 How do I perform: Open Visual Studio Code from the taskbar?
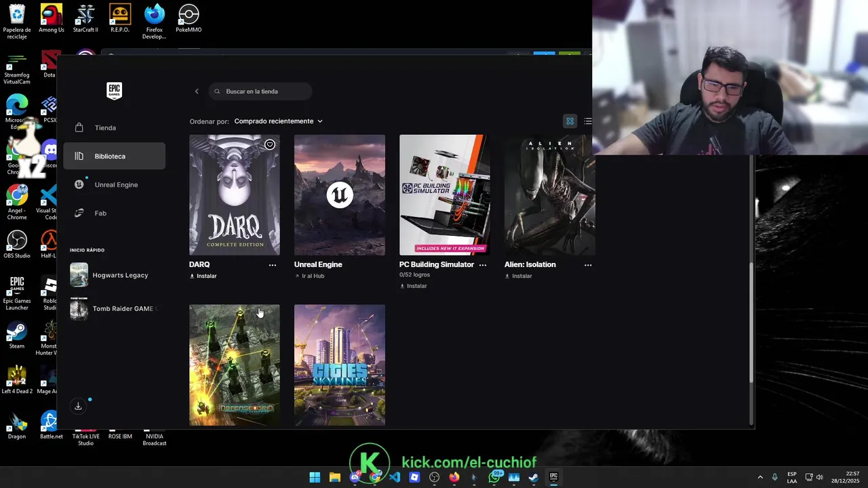[x=395, y=477]
